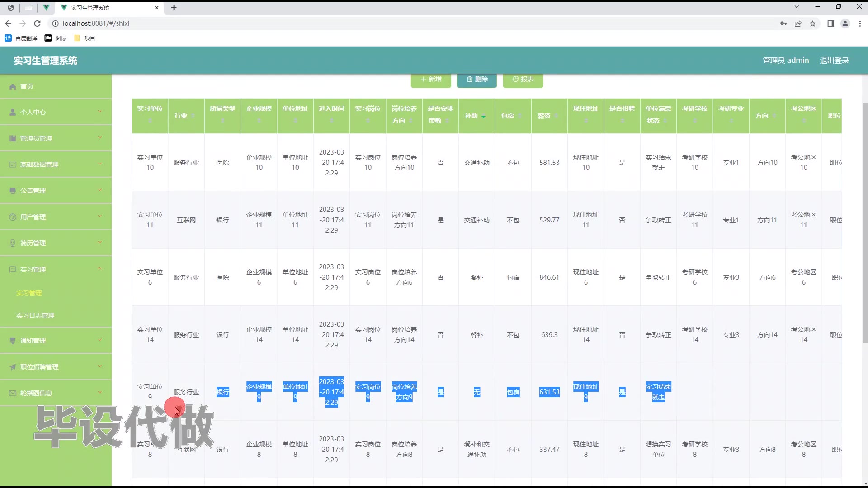Click the 轮播图信息 sidebar icon
This screenshot has height=488, width=868.
[x=13, y=394]
